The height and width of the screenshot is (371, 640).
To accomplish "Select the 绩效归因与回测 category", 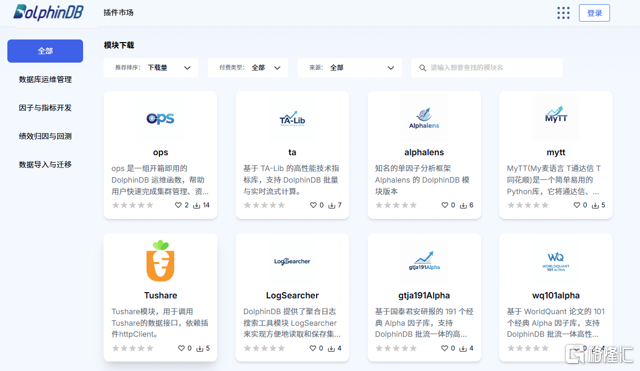I will tap(45, 136).
